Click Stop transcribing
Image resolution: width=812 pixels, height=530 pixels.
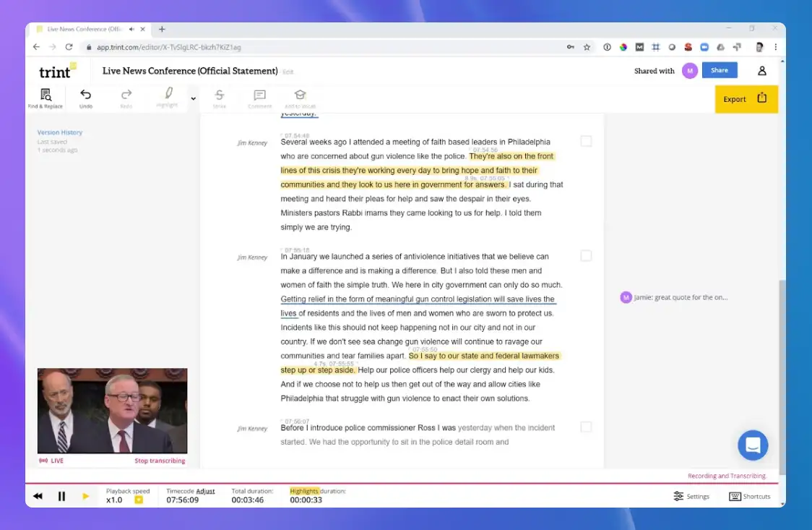(x=160, y=461)
